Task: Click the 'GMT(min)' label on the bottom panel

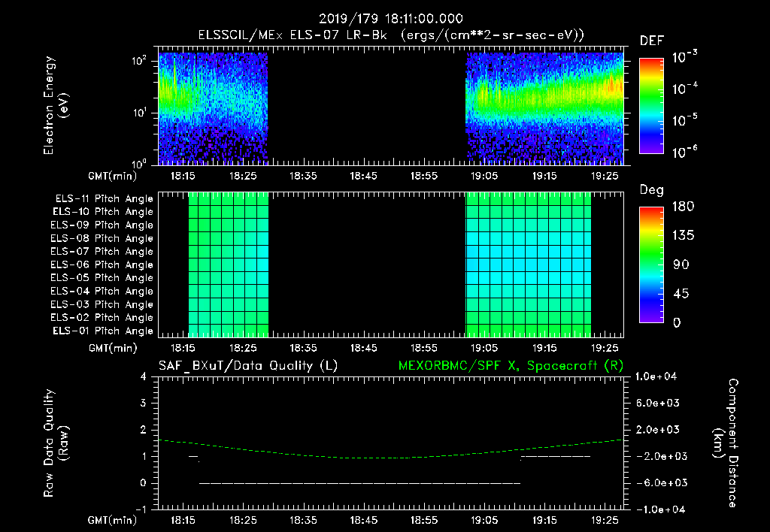Action: click(113, 520)
